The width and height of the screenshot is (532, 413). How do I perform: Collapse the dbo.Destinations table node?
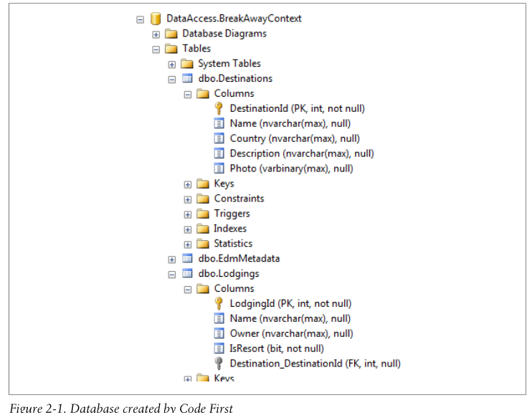[172, 80]
